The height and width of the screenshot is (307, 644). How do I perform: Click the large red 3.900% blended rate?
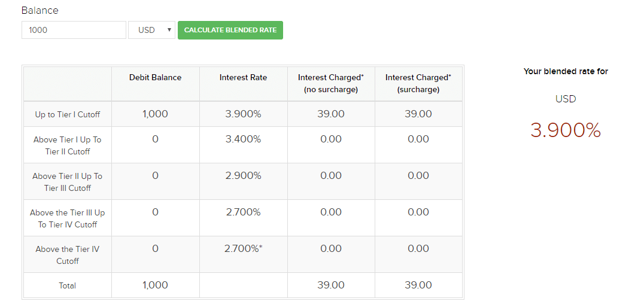pyautogui.click(x=566, y=130)
